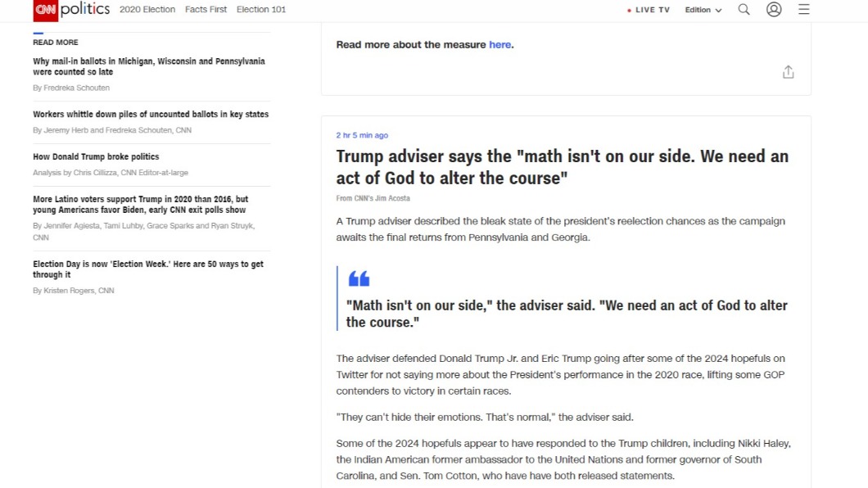Open the Trump adviser 'math isn't on our side' headline

562,167
